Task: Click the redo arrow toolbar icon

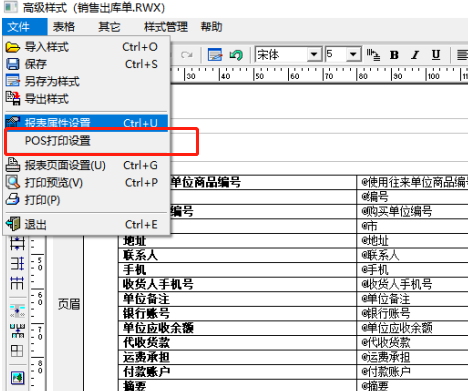Action: coord(187,55)
